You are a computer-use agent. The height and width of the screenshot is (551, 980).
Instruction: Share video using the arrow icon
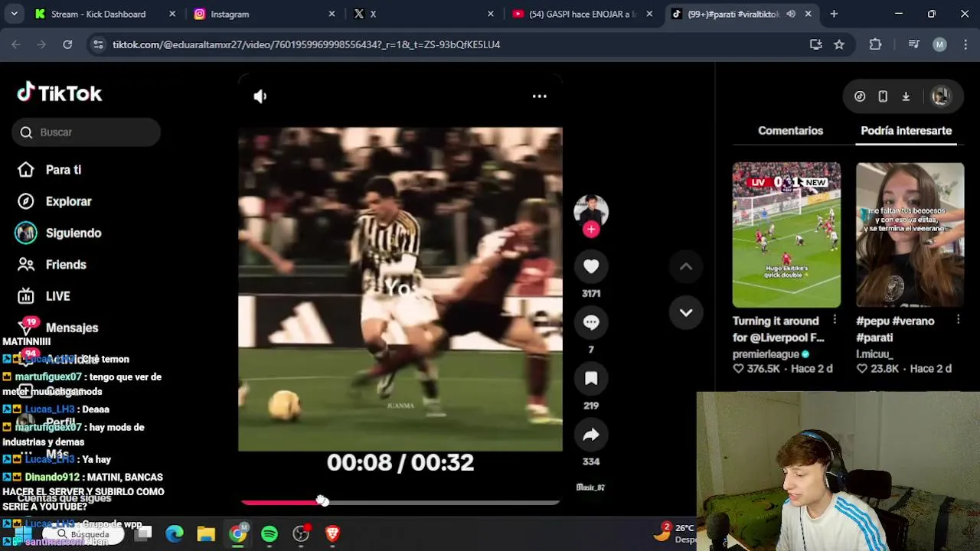pyautogui.click(x=591, y=435)
